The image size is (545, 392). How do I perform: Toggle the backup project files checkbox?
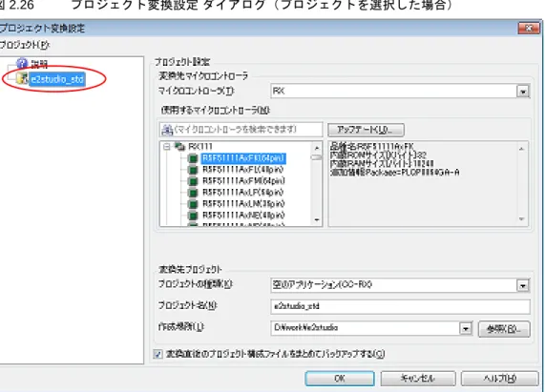coord(157,354)
